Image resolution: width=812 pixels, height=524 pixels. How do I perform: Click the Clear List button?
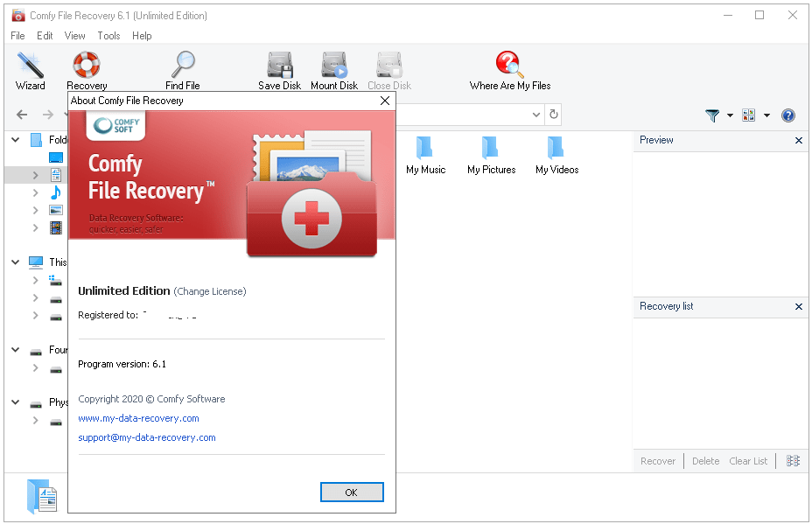[748, 461]
